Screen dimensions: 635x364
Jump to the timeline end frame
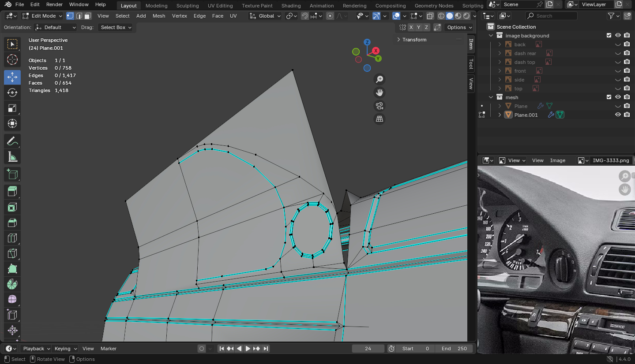tap(266, 349)
